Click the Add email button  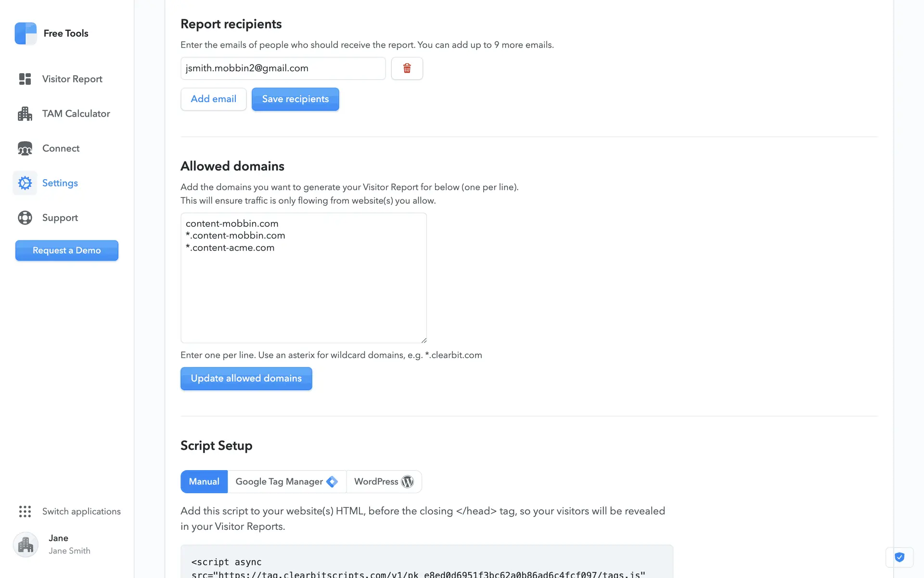213,99
